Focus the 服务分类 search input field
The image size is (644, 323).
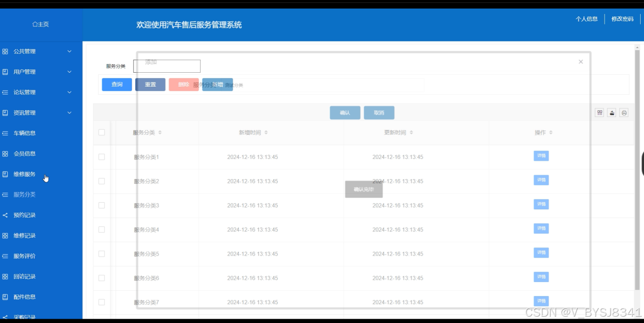(167, 66)
